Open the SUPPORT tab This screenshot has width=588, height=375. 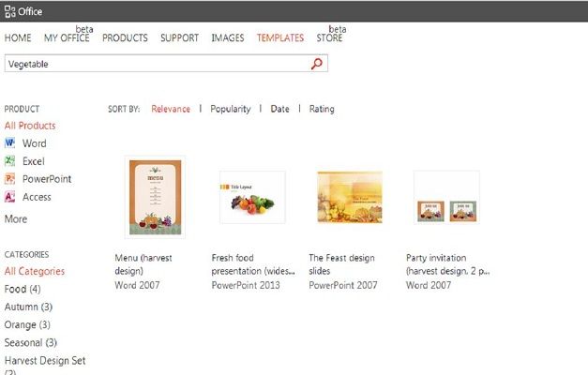(180, 37)
